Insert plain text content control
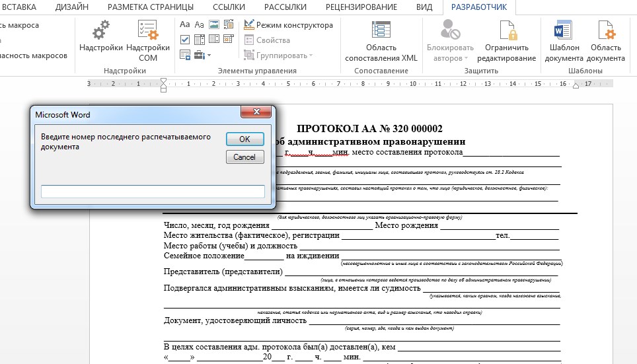Image resolution: width=637 pixels, height=364 pixels. (199, 25)
